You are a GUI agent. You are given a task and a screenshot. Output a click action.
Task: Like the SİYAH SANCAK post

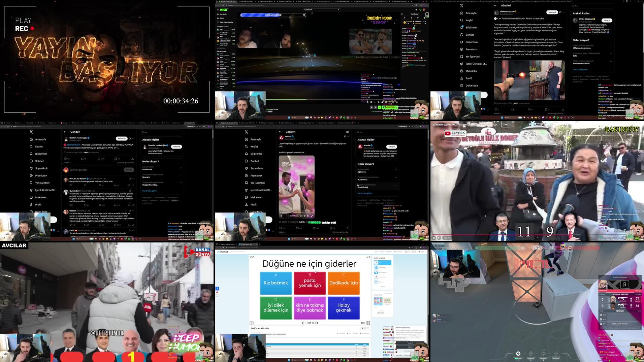point(530,109)
